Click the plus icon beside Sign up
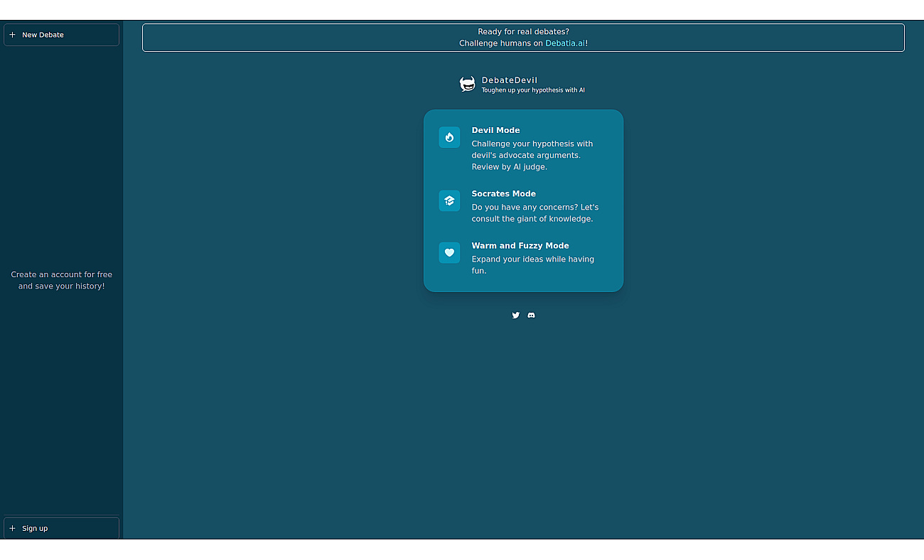The width and height of the screenshot is (924, 560). point(12,528)
